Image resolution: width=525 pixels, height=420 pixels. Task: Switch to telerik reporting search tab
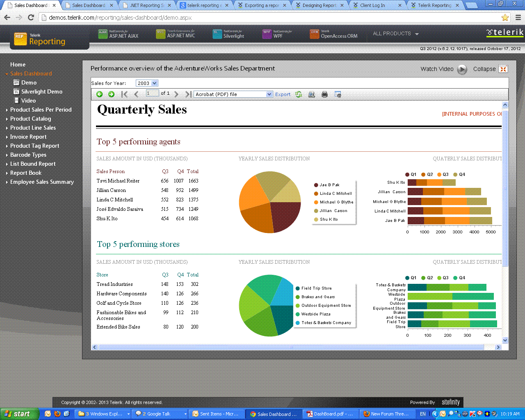[204, 5]
